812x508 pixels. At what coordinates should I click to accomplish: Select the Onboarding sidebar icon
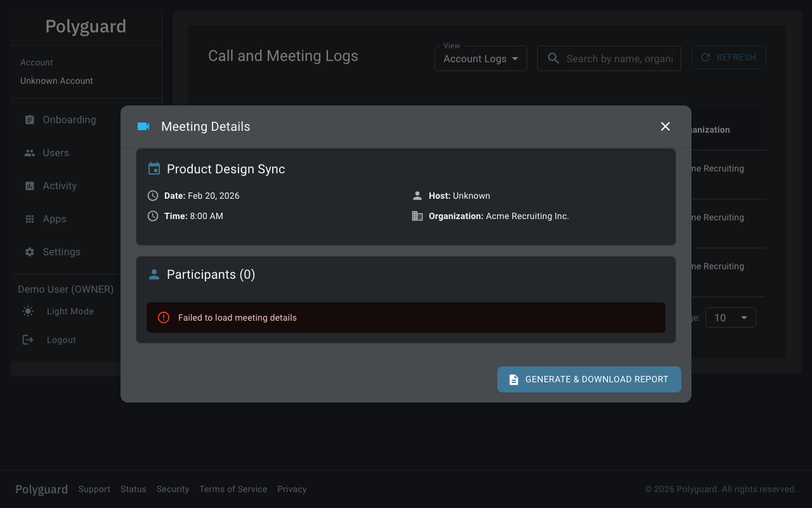click(x=29, y=119)
